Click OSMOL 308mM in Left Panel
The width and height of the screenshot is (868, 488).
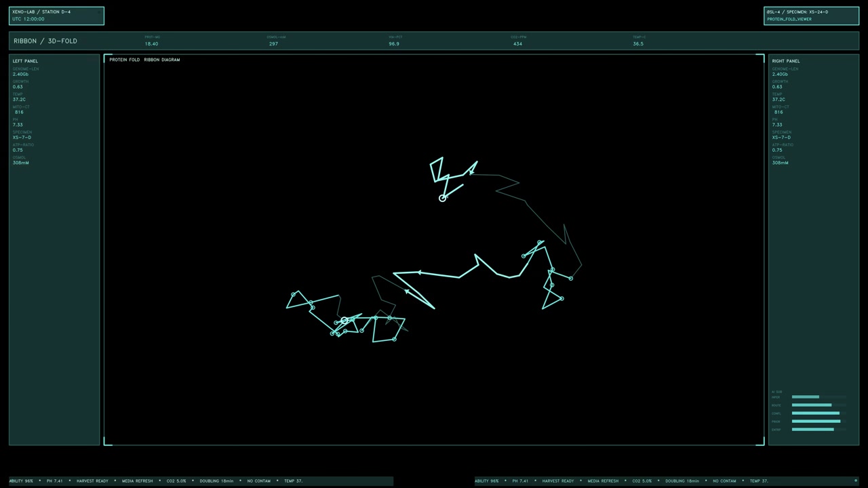tap(20, 160)
